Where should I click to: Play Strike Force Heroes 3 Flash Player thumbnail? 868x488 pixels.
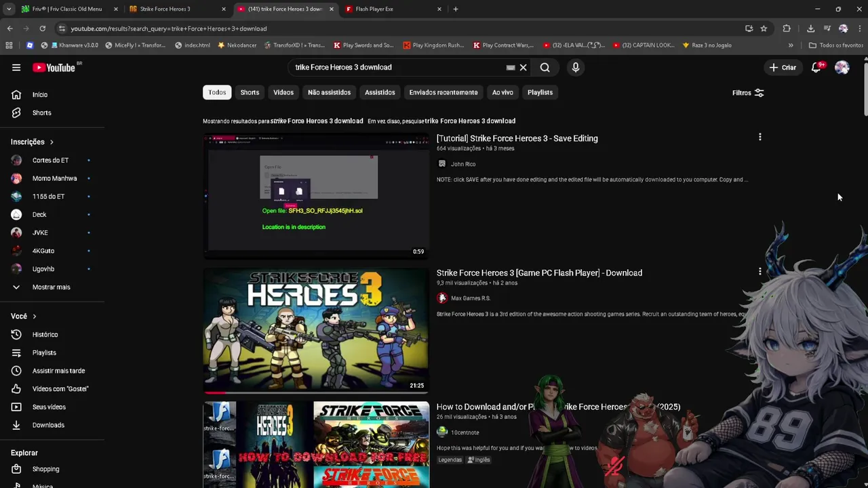(x=316, y=330)
